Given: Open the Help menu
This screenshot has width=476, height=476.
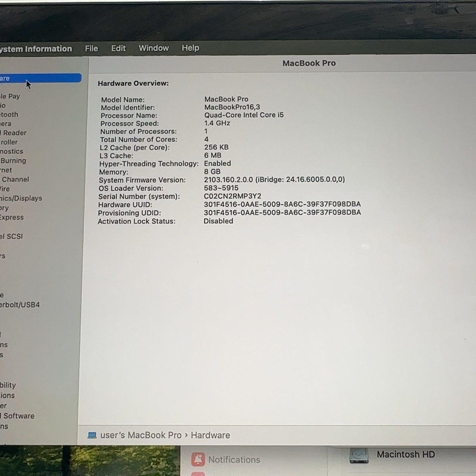Looking at the screenshot, I should click(190, 48).
